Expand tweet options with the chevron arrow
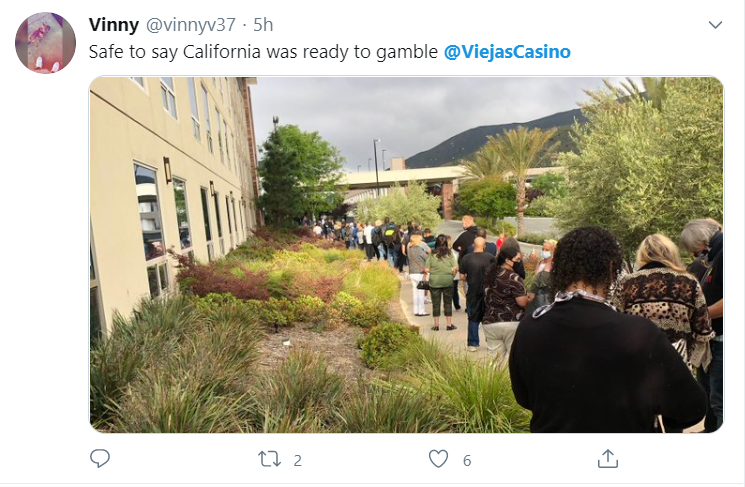Viewport: 745px width, 487px height. (x=715, y=25)
